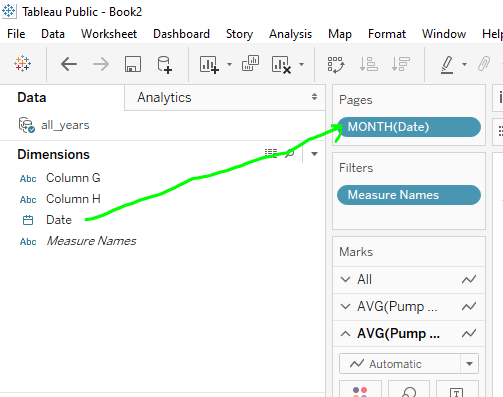Click the Save icon
This screenshot has width=503, height=397.
[133, 64]
